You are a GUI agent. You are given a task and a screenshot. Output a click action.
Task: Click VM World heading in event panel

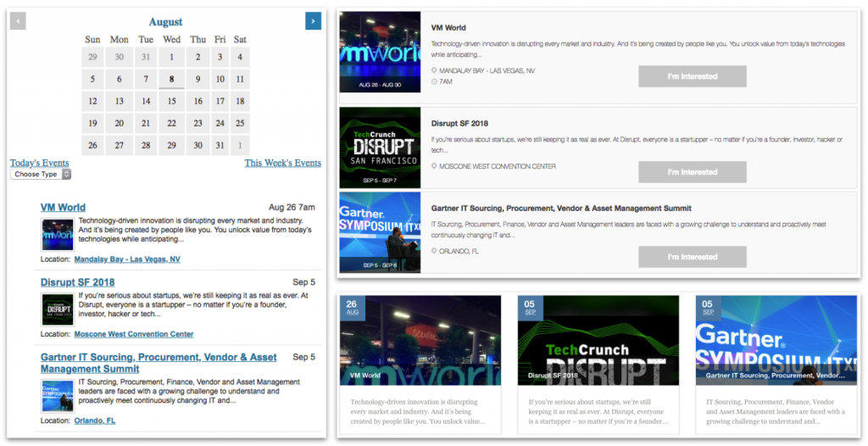pyautogui.click(x=448, y=27)
